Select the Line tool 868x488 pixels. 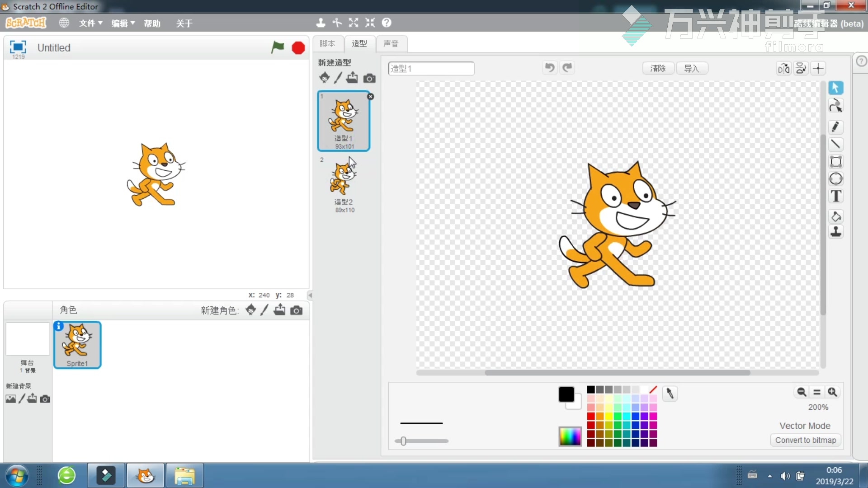(835, 144)
